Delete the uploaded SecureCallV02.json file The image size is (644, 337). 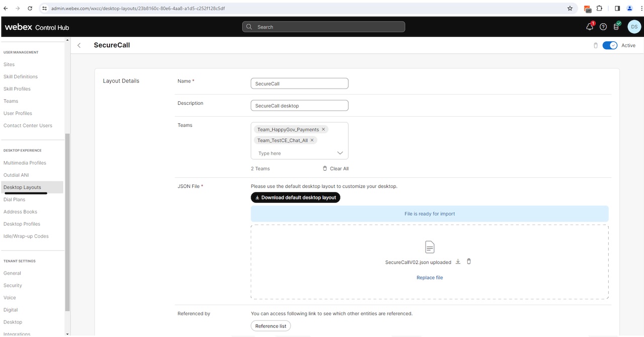pos(469,261)
